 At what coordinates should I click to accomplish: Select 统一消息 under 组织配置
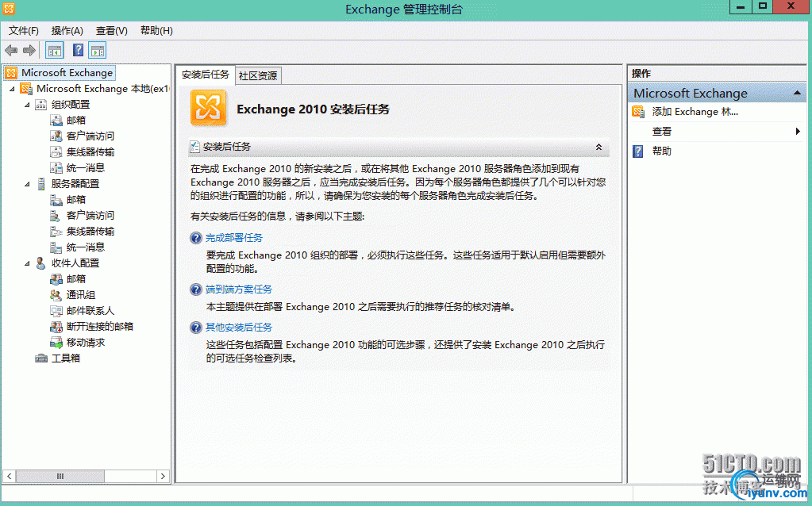(x=86, y=168)
